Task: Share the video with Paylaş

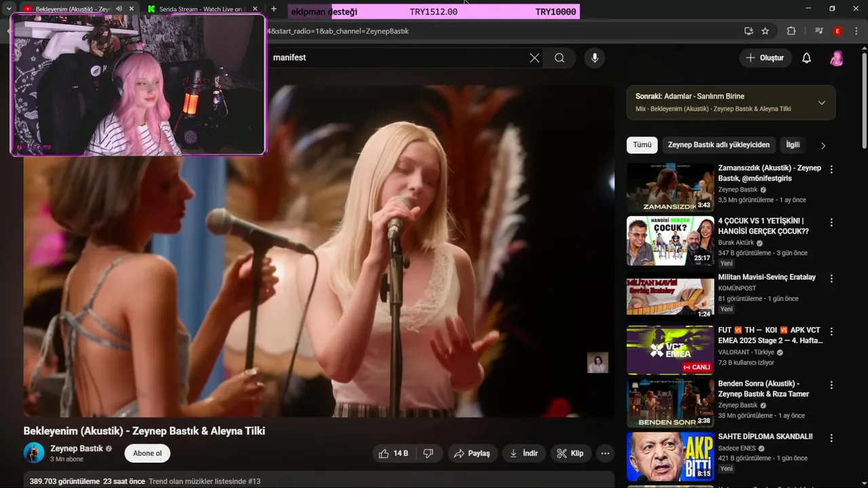Action: pos(472,453)
